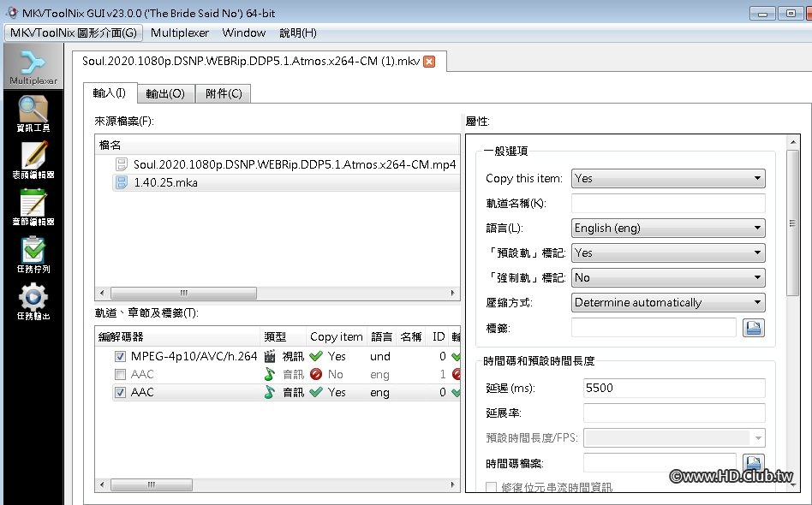Viewport: 812px width, 505px height.
Task: Click green check in h.264 Copy item
Action: pos(316,356)
